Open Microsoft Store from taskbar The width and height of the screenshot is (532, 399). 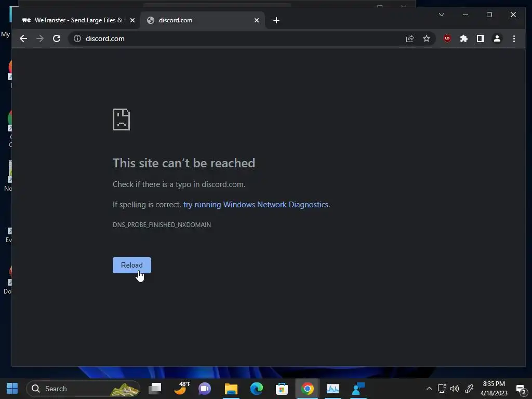[x=282, y=389]
